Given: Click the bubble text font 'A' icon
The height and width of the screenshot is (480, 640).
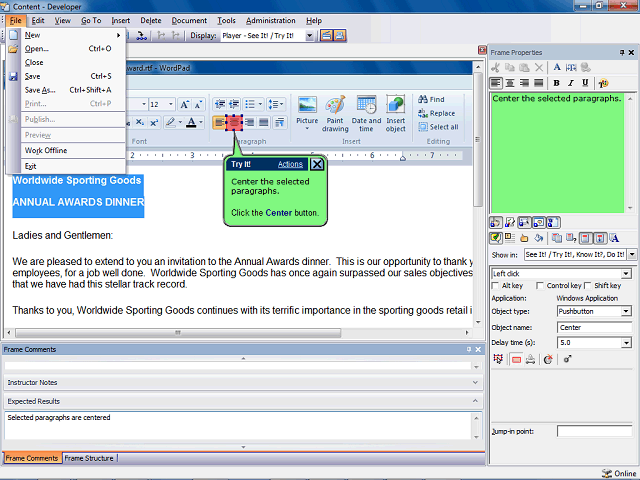Looking at the screenshot, I should coord(557,67).
